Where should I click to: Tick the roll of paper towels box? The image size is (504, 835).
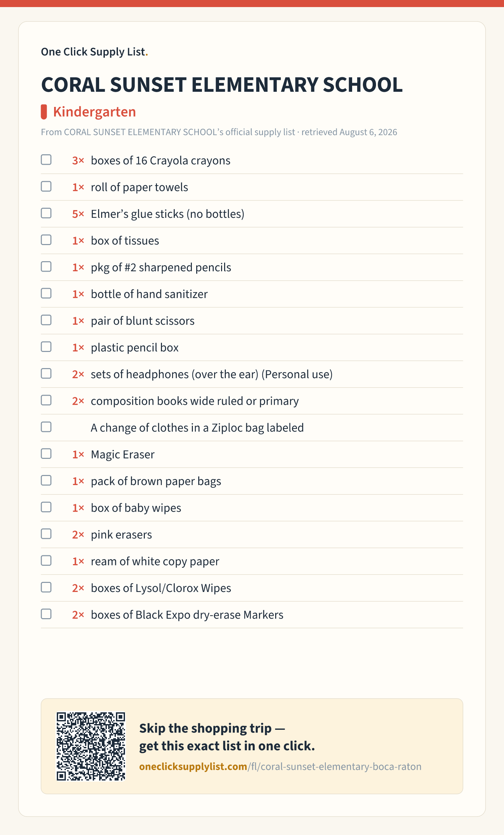(x=46, y=186)
